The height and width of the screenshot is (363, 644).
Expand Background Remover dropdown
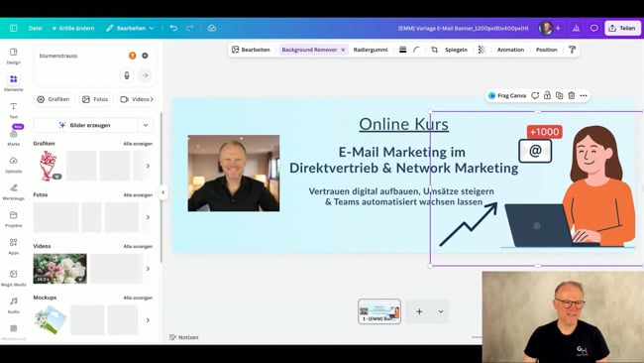coord(343,50)
